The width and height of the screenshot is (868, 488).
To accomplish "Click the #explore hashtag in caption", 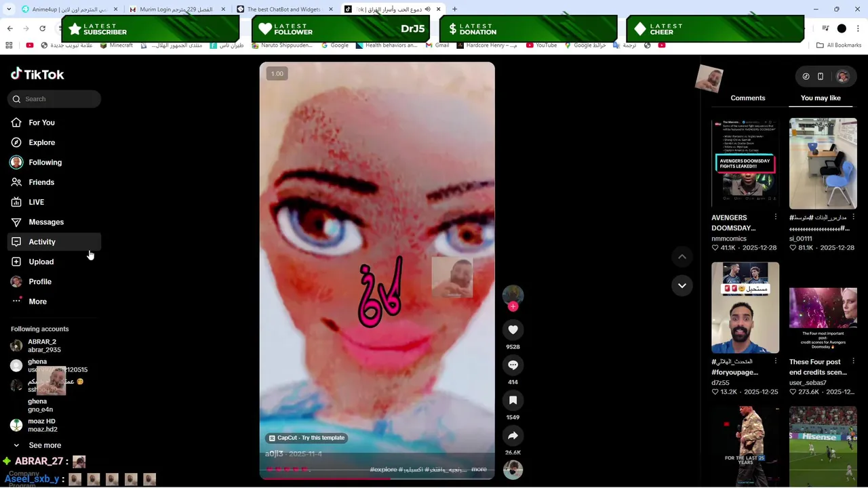I will [383, 469].
